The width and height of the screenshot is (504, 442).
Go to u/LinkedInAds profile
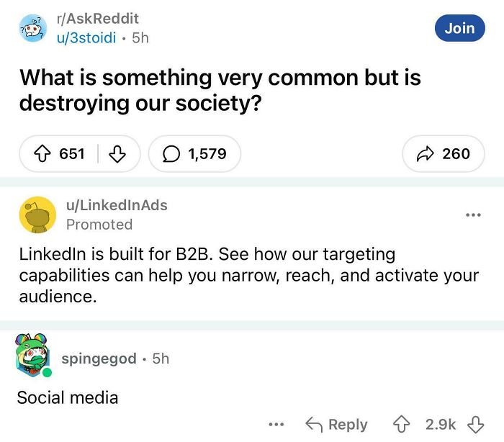click(116, 205)
